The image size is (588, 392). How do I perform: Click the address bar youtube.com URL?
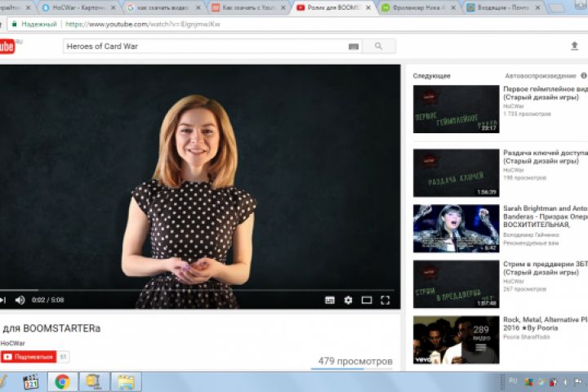coord(142,24)
